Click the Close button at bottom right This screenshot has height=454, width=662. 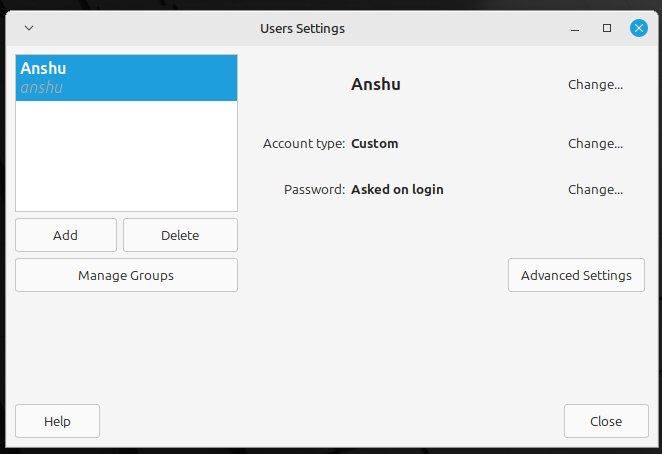[x=606, y=421]
